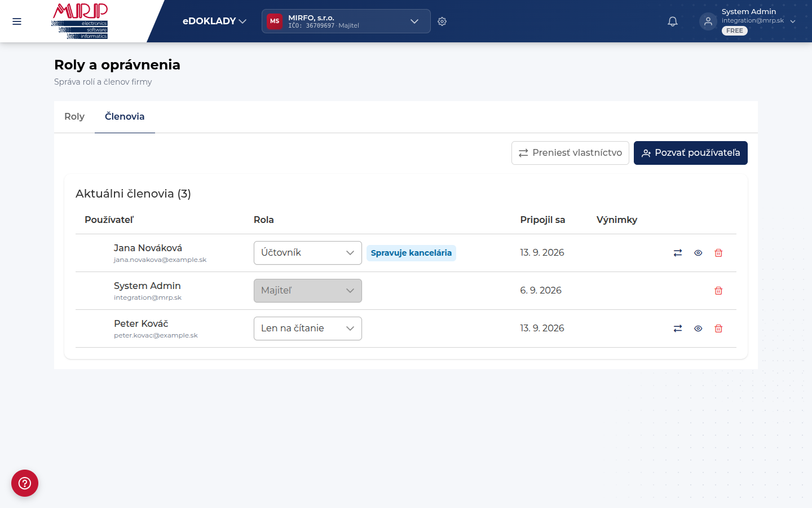Click the Jana Nováková name
Viewport: 812px width, 508px height.
point(148,248)
